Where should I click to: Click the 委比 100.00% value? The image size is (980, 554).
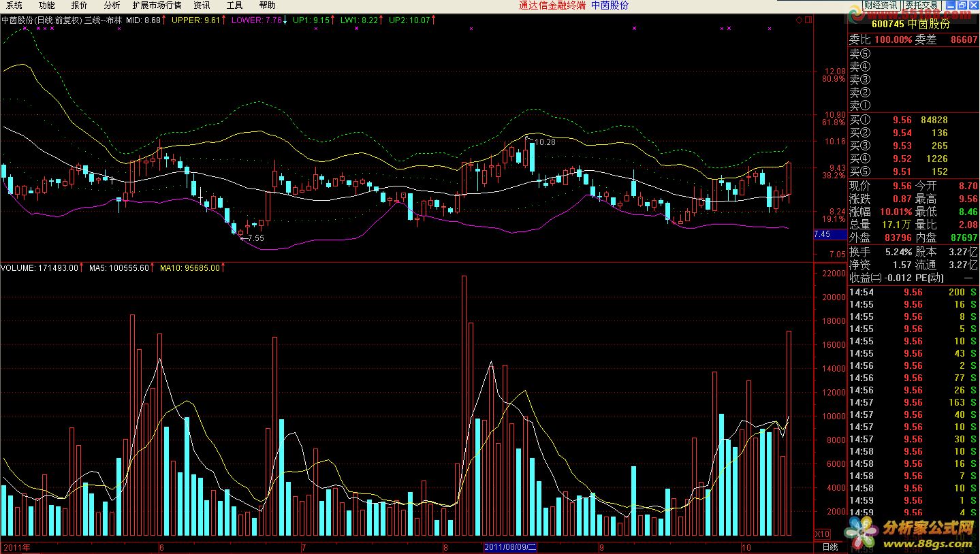[894, 39]
